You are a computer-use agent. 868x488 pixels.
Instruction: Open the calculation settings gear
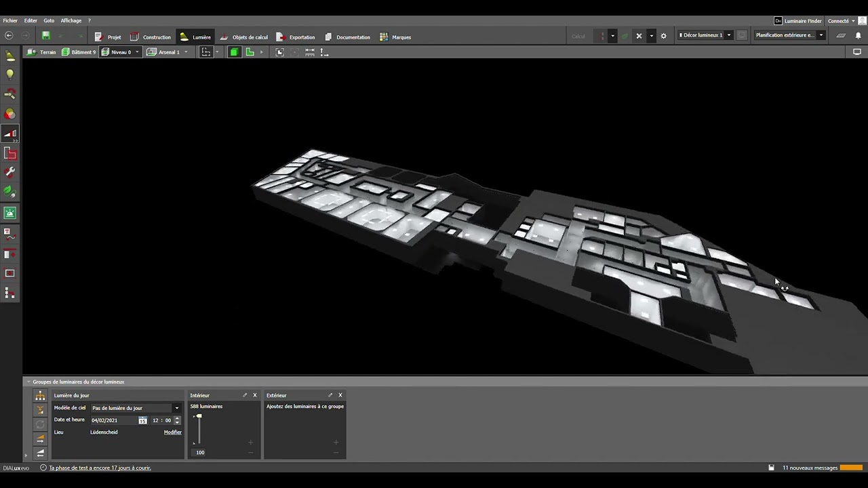pyautogui.click(x=664, y=36)
